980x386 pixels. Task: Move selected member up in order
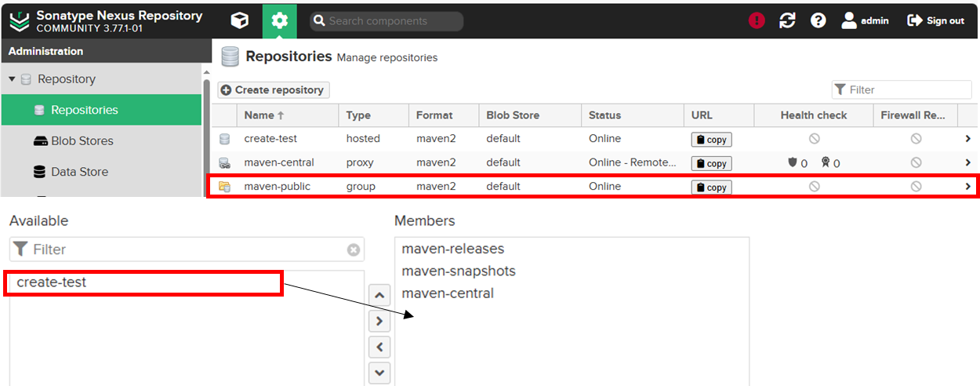379,296
